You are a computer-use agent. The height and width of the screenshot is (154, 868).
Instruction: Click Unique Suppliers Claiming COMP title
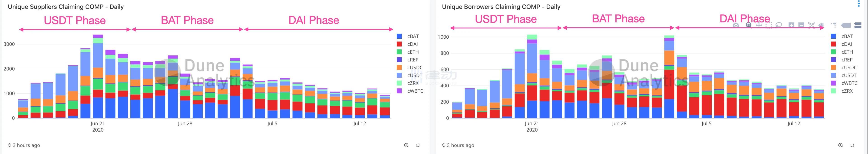tap(66, 7)
